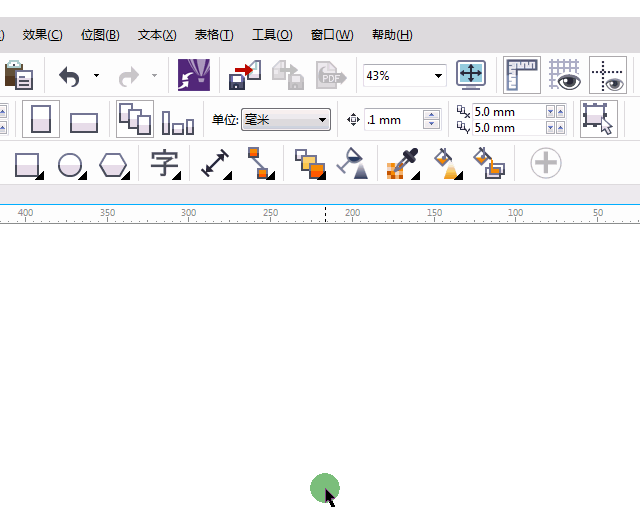Open the 文本(X) menu

click(x=157, y=35)
